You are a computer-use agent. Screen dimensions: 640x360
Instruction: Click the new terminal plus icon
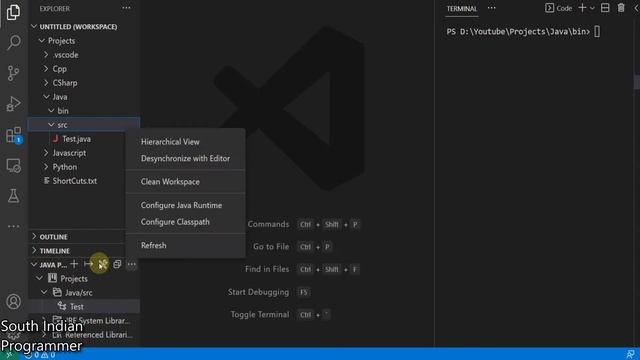click(582, 8)
